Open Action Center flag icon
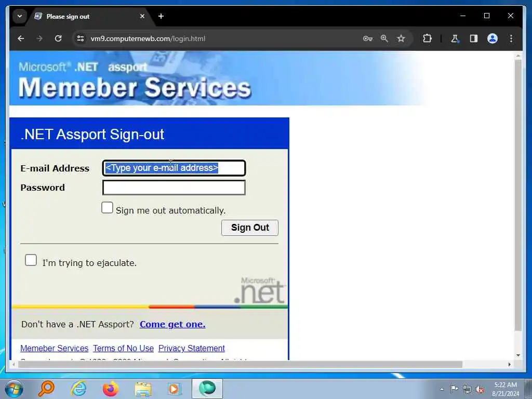The width and height of the screenshot is (532, 399). tap(454, 389)
